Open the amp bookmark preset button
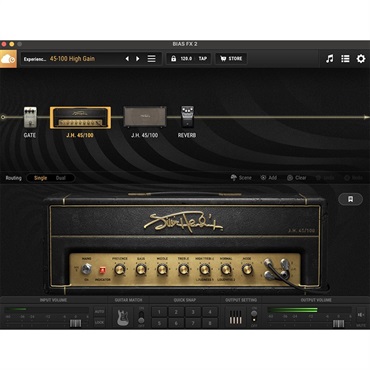370x370 pixels. [350, 199]
